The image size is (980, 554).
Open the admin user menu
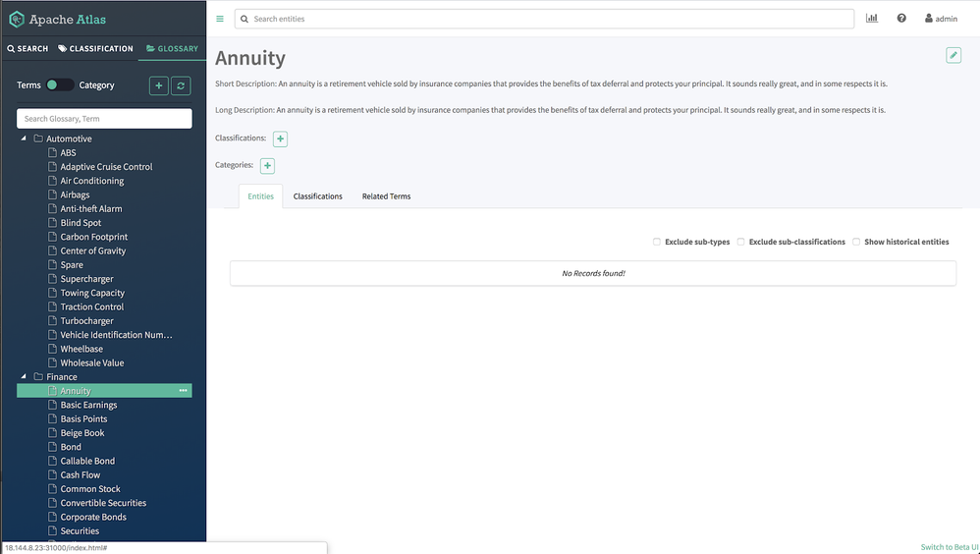942,19
